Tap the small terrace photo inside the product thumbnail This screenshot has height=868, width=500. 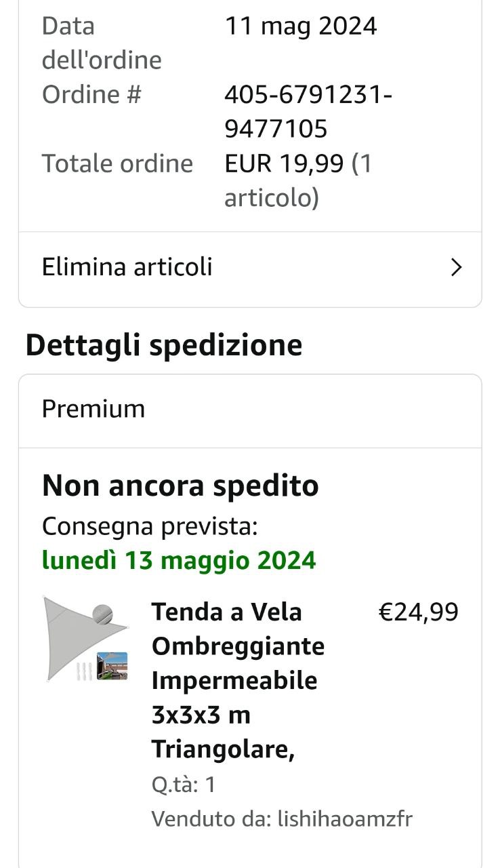coord(112,666)
